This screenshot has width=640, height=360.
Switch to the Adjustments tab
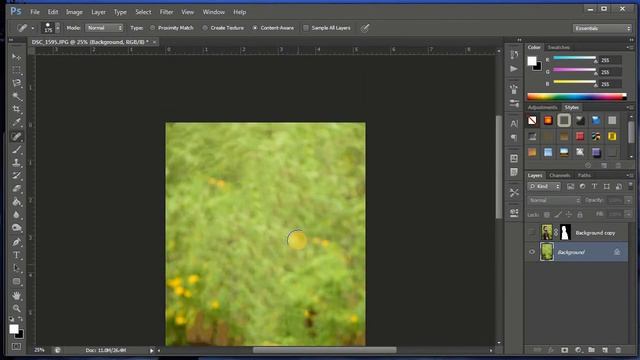(542, 107)
